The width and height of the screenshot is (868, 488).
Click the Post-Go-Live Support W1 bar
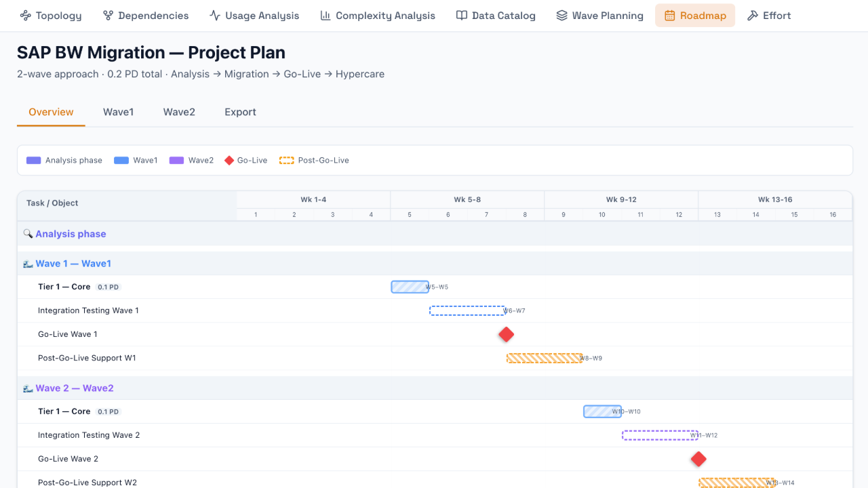click(x=545, y=358)
